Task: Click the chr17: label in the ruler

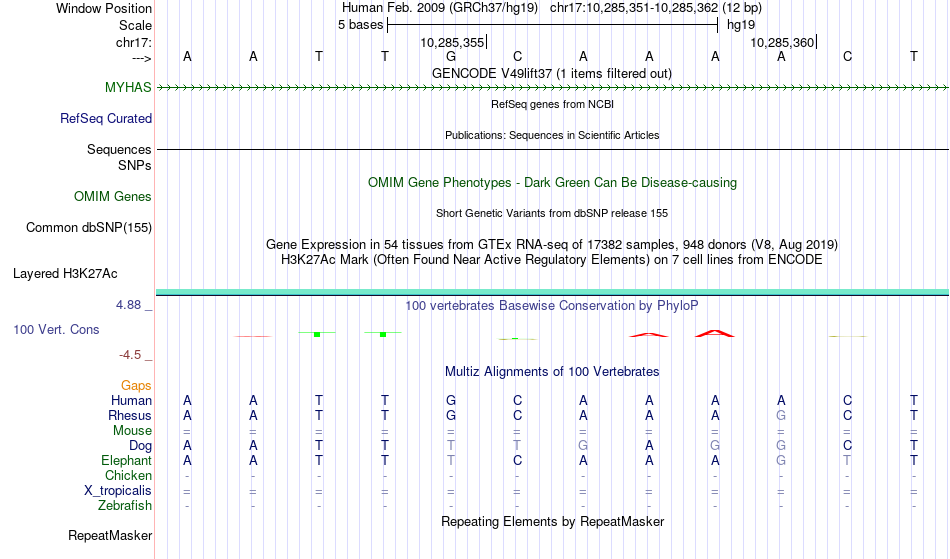Action: pyautogui.click(x=133, y=42)
